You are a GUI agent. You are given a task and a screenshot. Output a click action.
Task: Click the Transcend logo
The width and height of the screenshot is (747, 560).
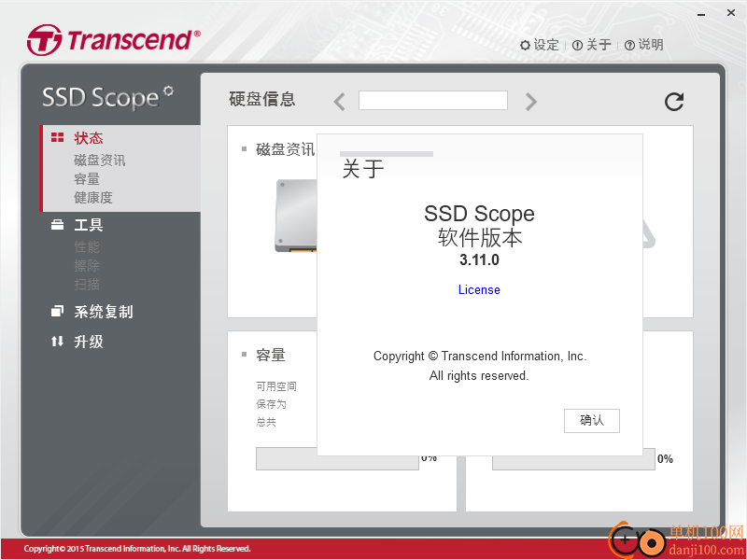(x=113, y=39)
